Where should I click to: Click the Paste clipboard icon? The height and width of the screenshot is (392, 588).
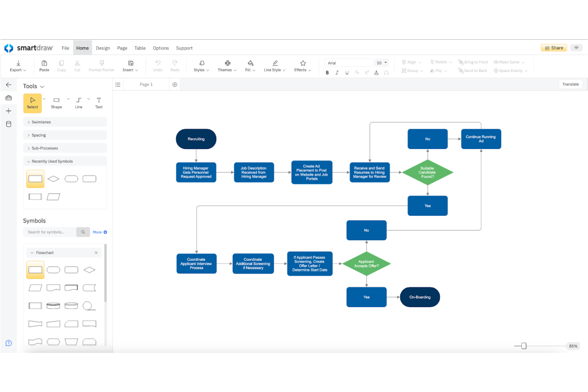click(44, 63)
